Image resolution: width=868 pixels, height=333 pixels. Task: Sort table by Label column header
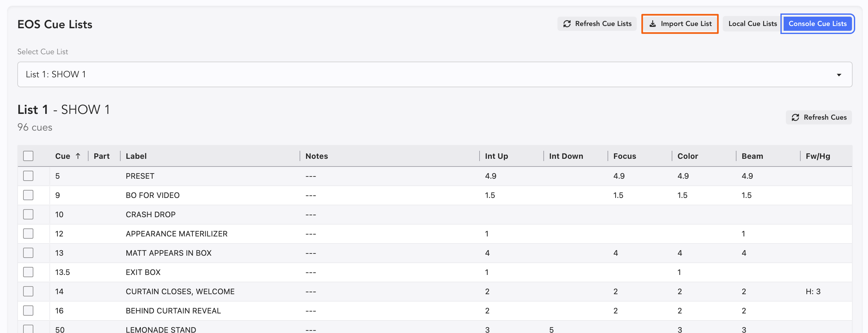[x=136, y=156]
